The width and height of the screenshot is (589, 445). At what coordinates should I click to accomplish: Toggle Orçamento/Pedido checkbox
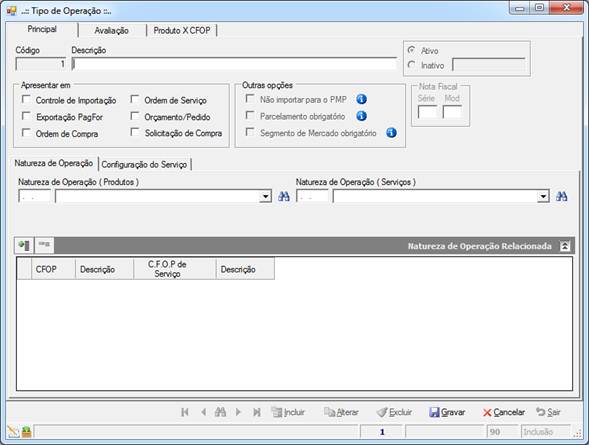(x=134, y=116)
